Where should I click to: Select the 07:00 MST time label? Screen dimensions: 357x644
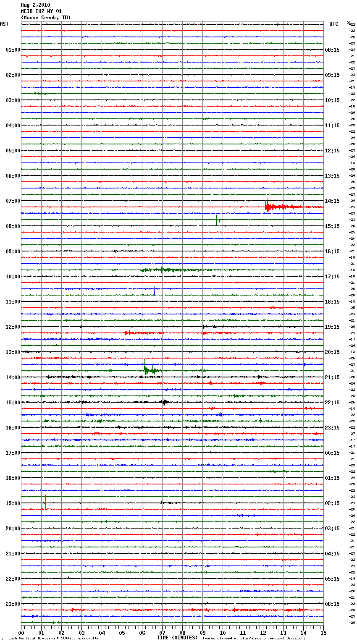13,201
